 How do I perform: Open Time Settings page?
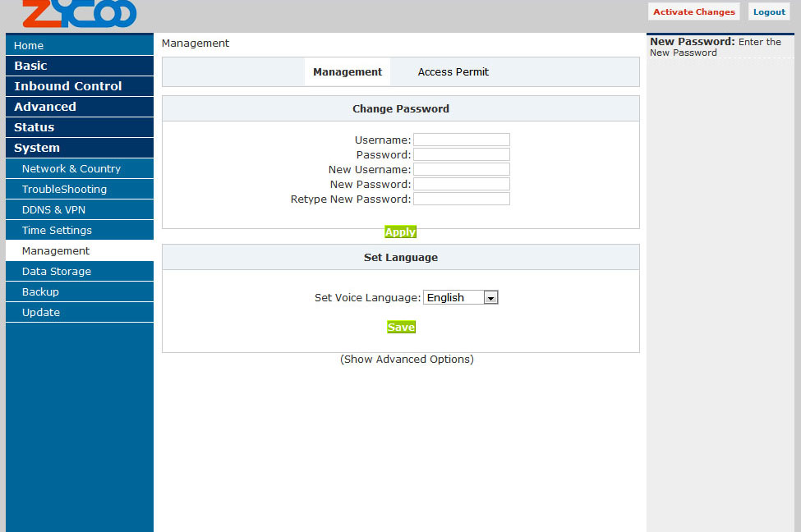point(57,230)
